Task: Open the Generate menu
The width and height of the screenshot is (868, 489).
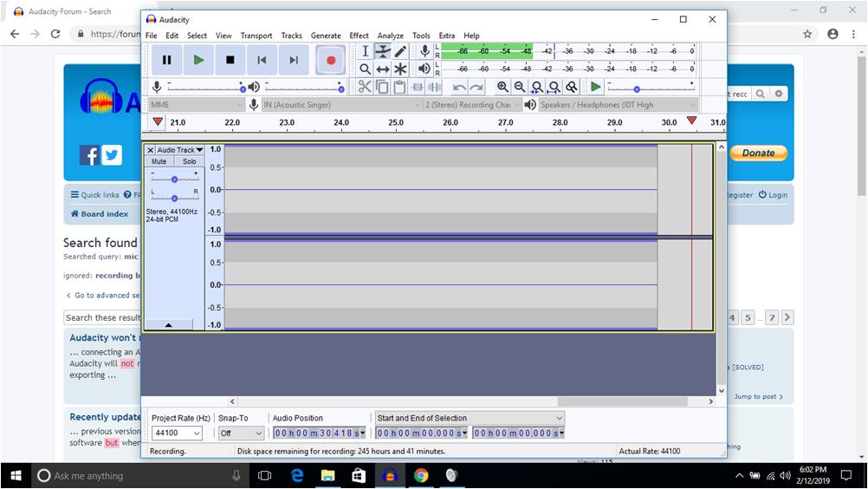Action: coord(326,36)
